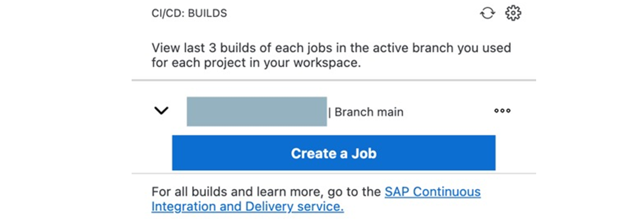Click the 'For all builds and learn more' text
Viewport: 644px width, 223px height.
[266, 192]
